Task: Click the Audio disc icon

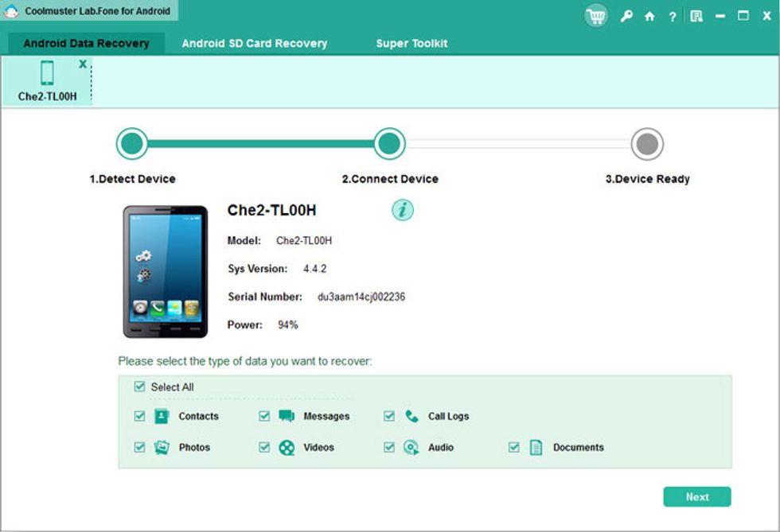Action: coord(411,448)
